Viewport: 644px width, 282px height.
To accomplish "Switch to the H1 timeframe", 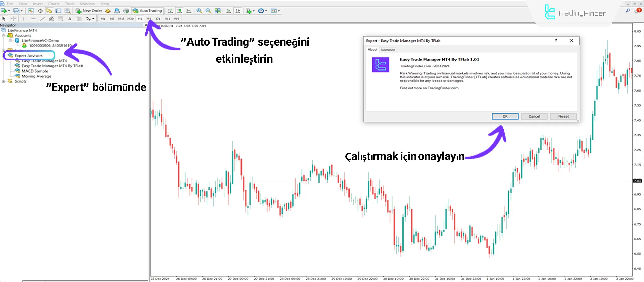I will [140, 19].
